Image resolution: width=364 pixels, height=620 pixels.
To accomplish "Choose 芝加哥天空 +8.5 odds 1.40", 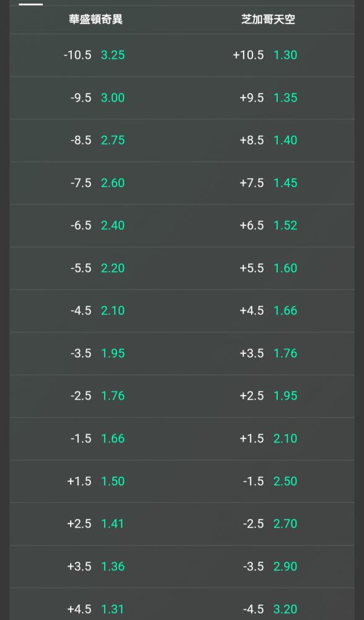I will [x=269, y=140].
